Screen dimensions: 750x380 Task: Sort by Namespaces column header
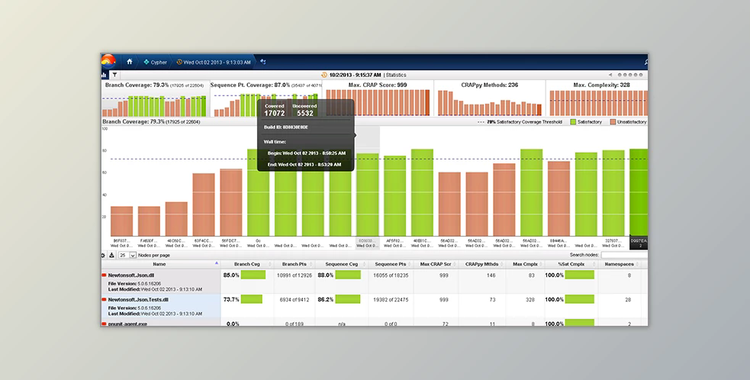(x=619, y=264)
